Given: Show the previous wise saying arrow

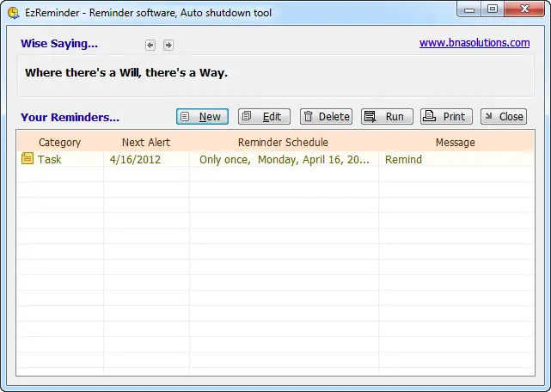Looking at the screenshot, I should point(150,45).
